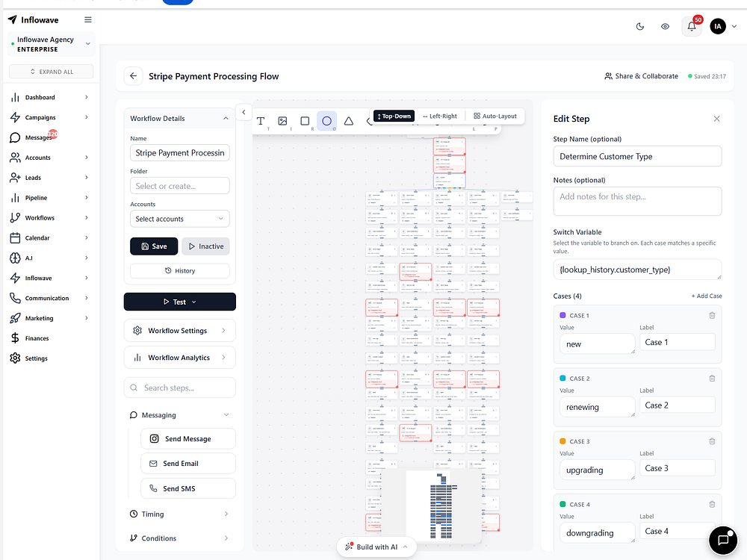Add the Send Message step

pyautogui.click(x=188, y=438)
